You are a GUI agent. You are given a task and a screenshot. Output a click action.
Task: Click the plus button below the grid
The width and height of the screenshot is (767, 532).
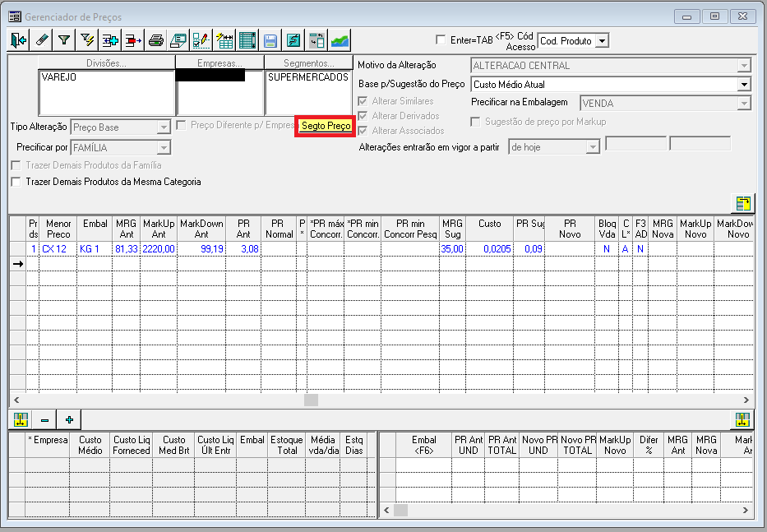point(69,420)
